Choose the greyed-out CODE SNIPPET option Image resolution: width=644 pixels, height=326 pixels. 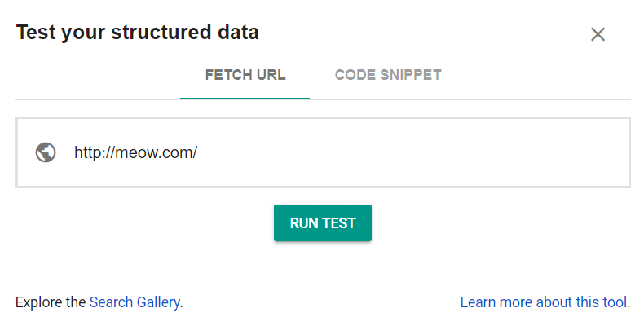click(x=388, y=75)
